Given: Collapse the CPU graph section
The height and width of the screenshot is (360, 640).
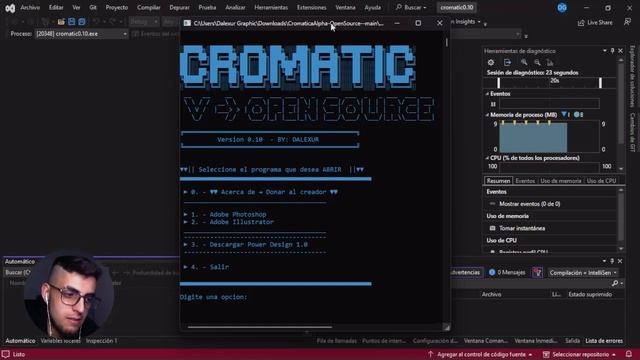Looking at the screenshot, I should pyautogui.click(x=487, y=158).
